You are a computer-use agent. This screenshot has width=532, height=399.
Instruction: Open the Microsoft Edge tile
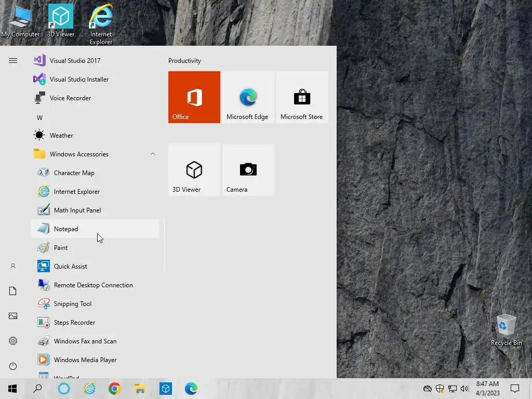248,97
